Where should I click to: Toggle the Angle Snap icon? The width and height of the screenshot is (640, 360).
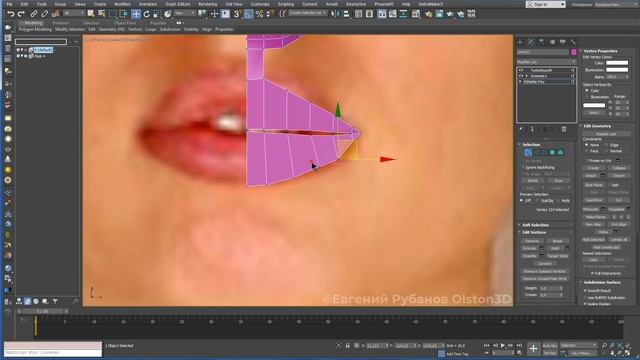pyautogui.click(x=248, y=14)
